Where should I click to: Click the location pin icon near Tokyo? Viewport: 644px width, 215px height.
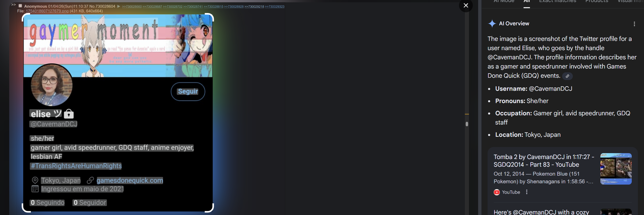click(x=35, y=180)
